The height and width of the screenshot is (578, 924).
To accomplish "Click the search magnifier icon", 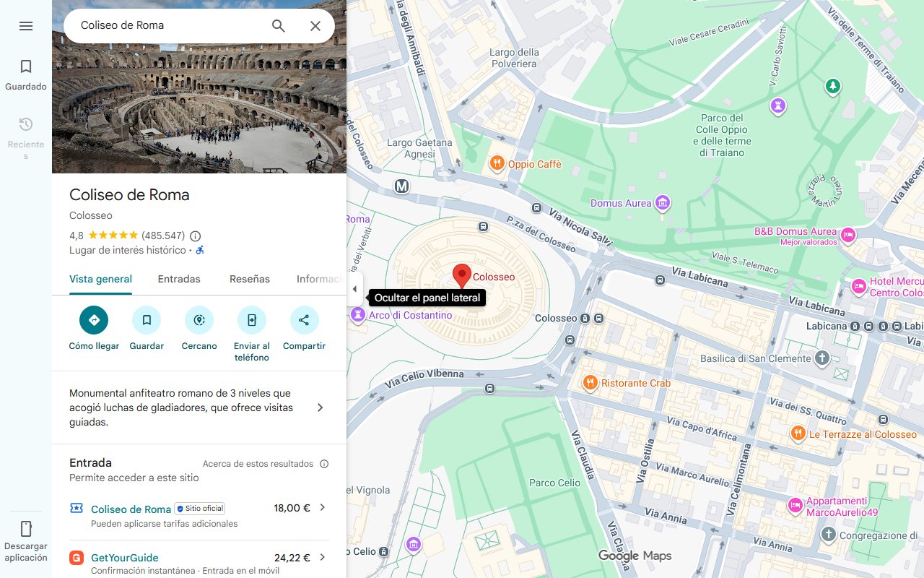I will (279, 26).
